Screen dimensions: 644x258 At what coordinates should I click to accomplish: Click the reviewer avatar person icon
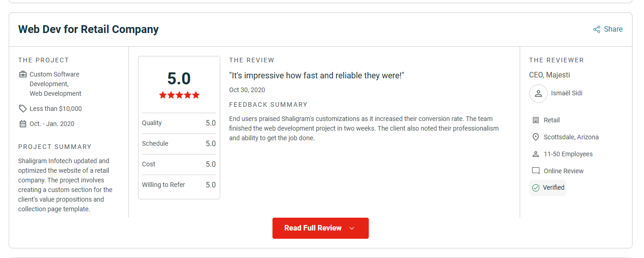(x=539, y=93)
